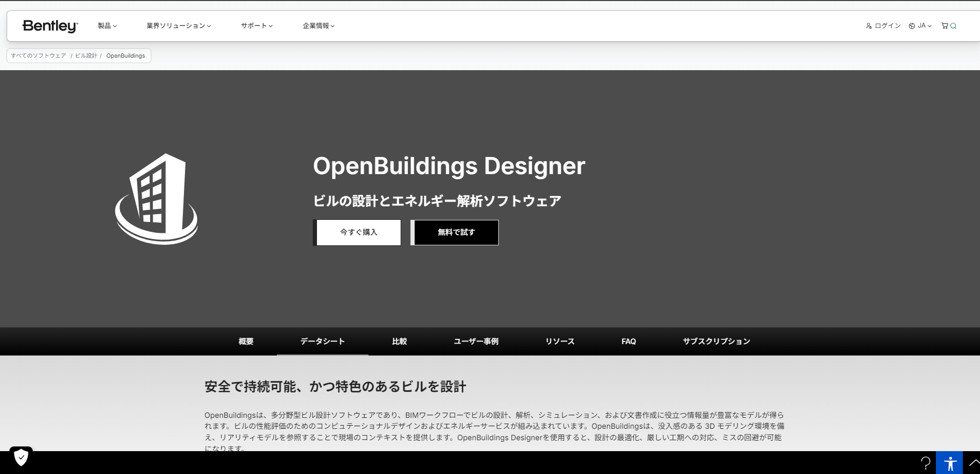980x474 pixels.
Task: Switch to the サブスクリプション tab
Action: click(717, 341)
